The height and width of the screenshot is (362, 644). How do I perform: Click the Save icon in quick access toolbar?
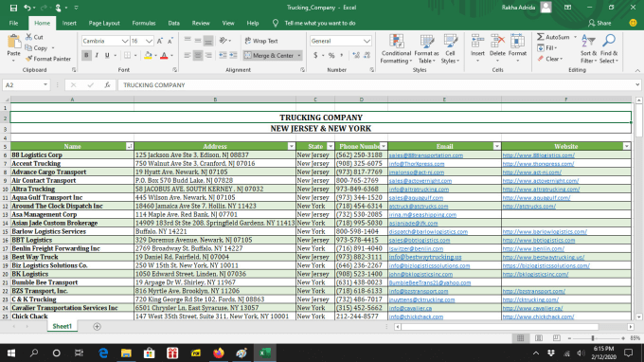13,8
